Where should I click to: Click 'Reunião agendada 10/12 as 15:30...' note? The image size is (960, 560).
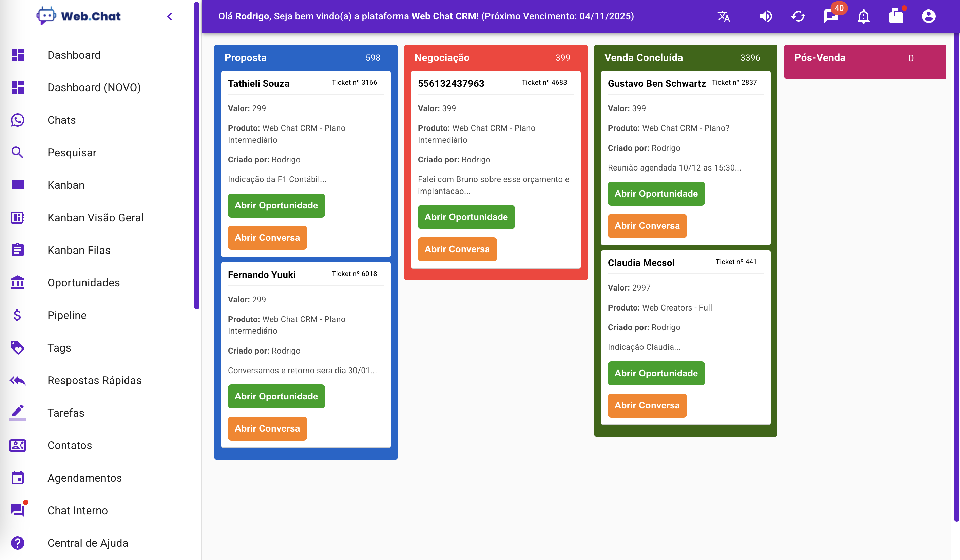click(675, 168)
